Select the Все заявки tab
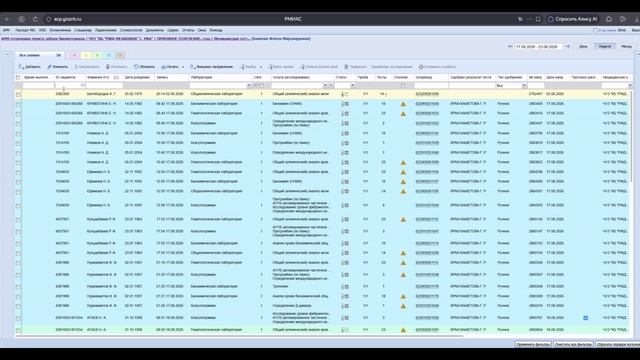The image size is (640, 360). [x=40, y=55]
